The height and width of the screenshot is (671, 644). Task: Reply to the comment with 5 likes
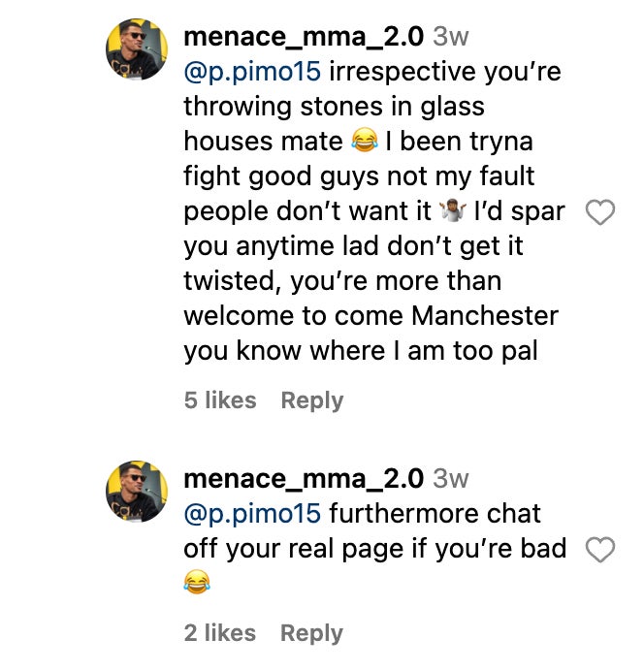pyautogui.click(x=311, y=400)
